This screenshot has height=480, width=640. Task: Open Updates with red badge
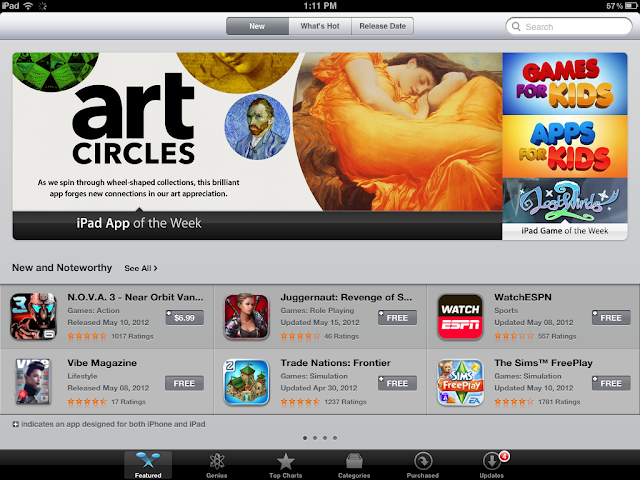tap(492, 464)
